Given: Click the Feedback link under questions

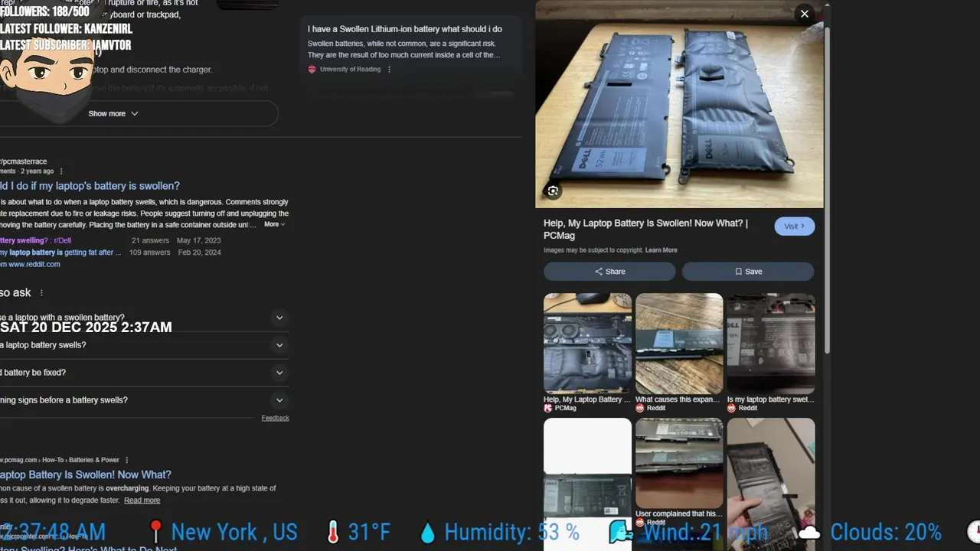Looking at the screenshot, I should point(275,418).
